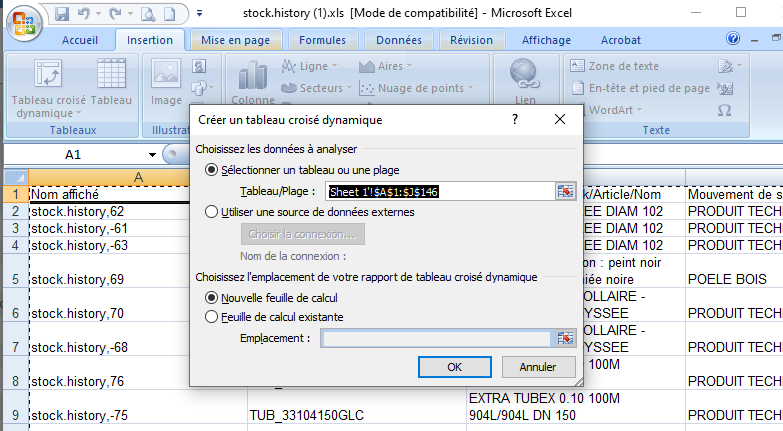783x431 pixels.
Task: Open the undo history dropdown arrow
Action: point(98,13)
